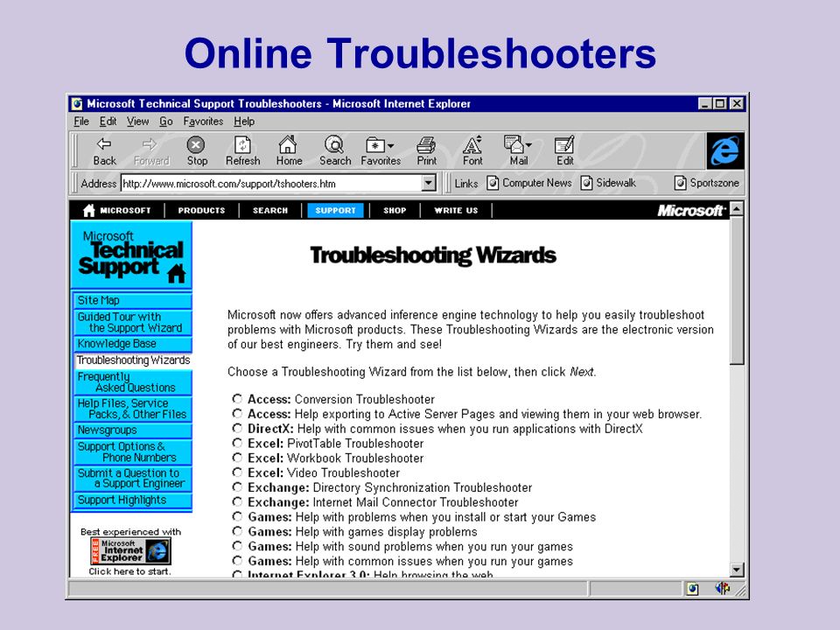The image size is (840, 630).
Task: Click the PRODUCTS navigation tab
Action: [201, 211]
